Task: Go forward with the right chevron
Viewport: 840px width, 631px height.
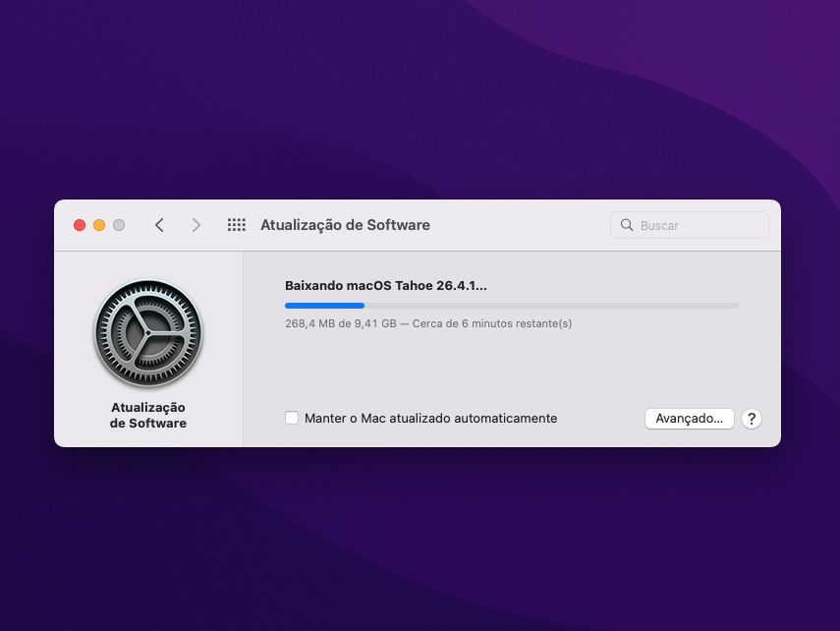Action: tap(196, 225)
